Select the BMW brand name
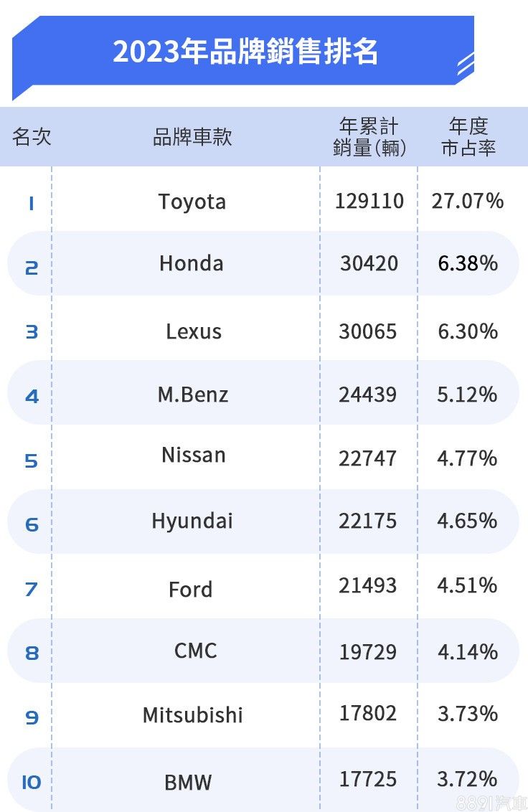Screen dimensions: 528x812 (189, 782)
